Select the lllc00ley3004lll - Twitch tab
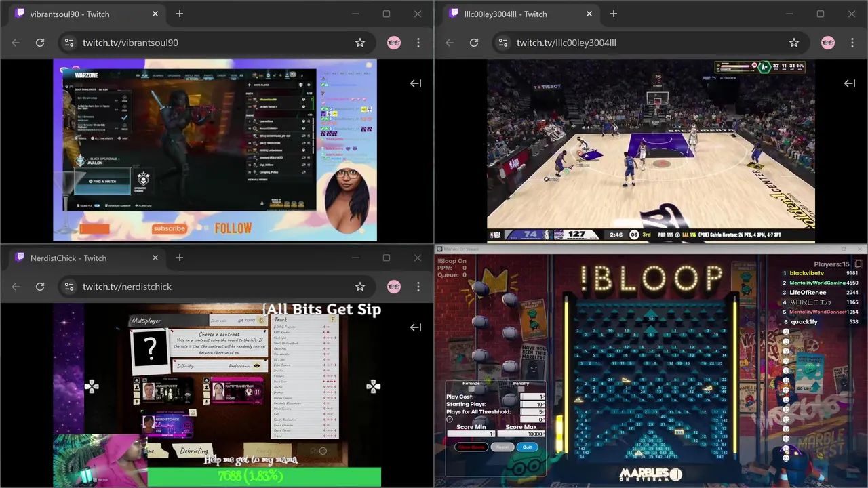Image resolution: width=868 pixels, height=488 pixels. pos(519,14)
